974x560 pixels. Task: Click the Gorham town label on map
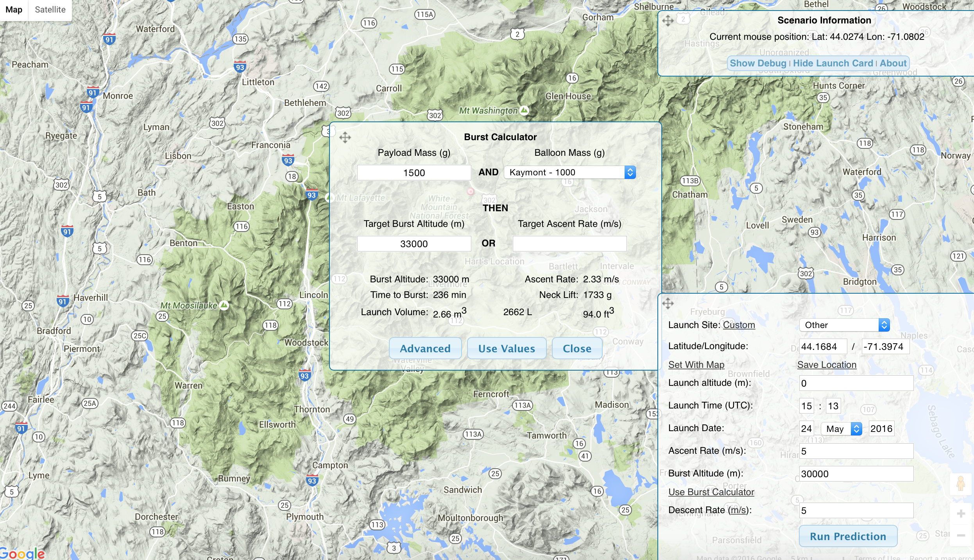(598, 17)
